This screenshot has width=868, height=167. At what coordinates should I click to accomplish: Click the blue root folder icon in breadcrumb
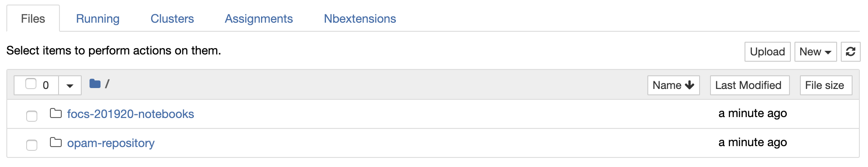95,83
